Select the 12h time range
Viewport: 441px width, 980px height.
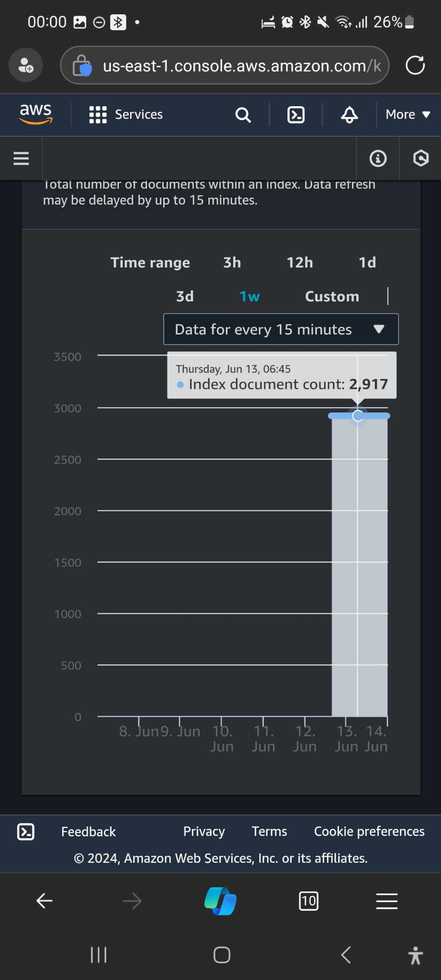pos(300,263)
